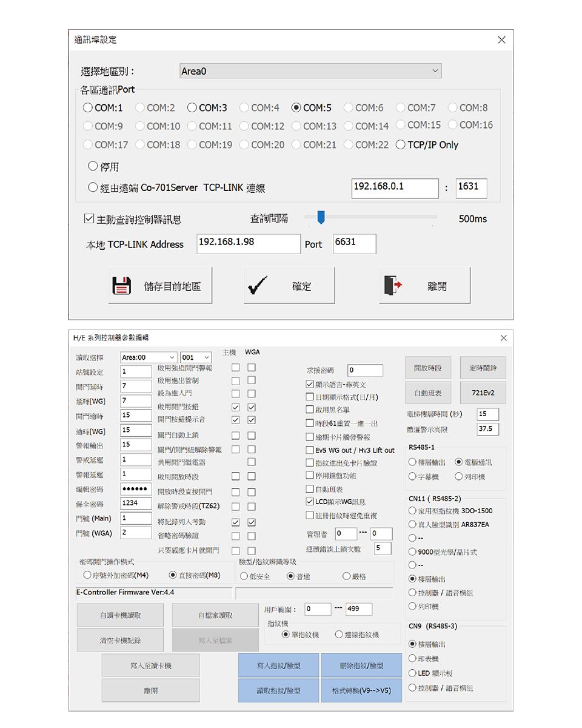Choose the TCP/IP Only option
582x728 pixels.
(400, 145)
